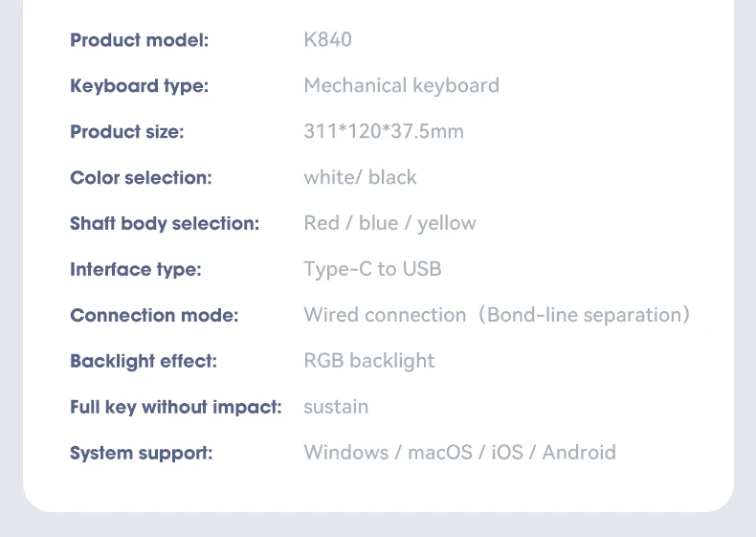This screenshot has width=756, height=537.
Task: Select the 'Red / blue / yellow' text
Action: [389, 224]
